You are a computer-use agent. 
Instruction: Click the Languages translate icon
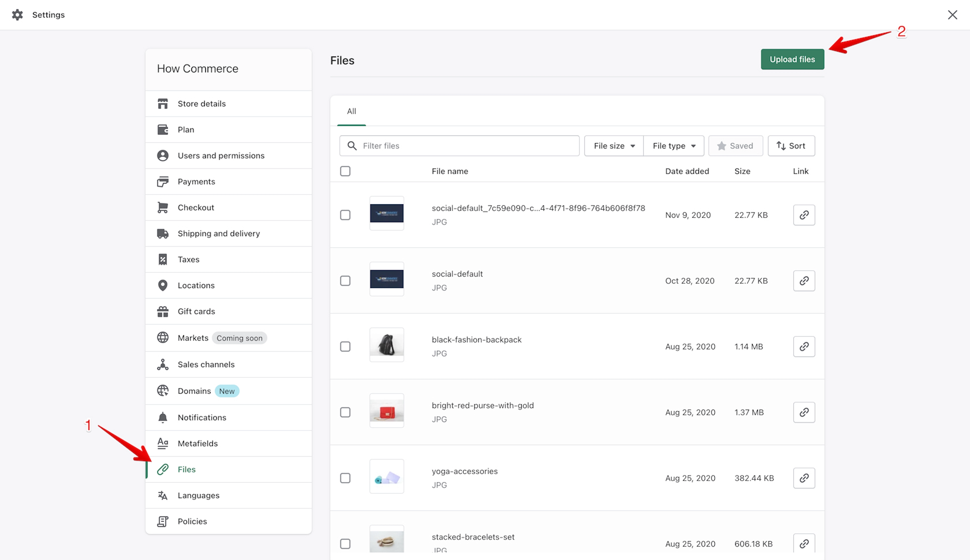(x=163, y=495)
